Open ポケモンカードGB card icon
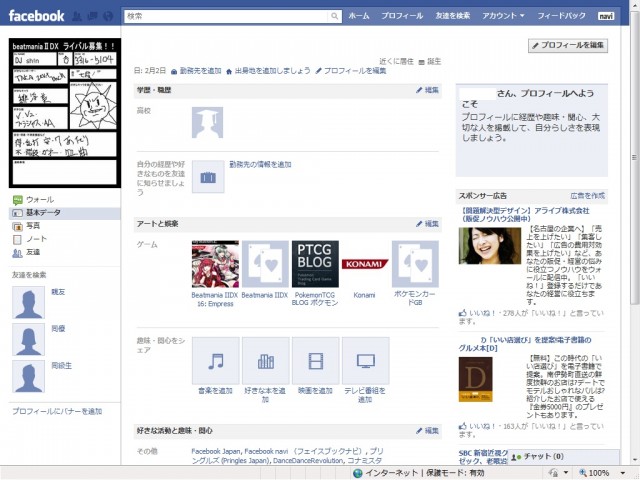This screenshot has height=480, width=640. (415, 264)
